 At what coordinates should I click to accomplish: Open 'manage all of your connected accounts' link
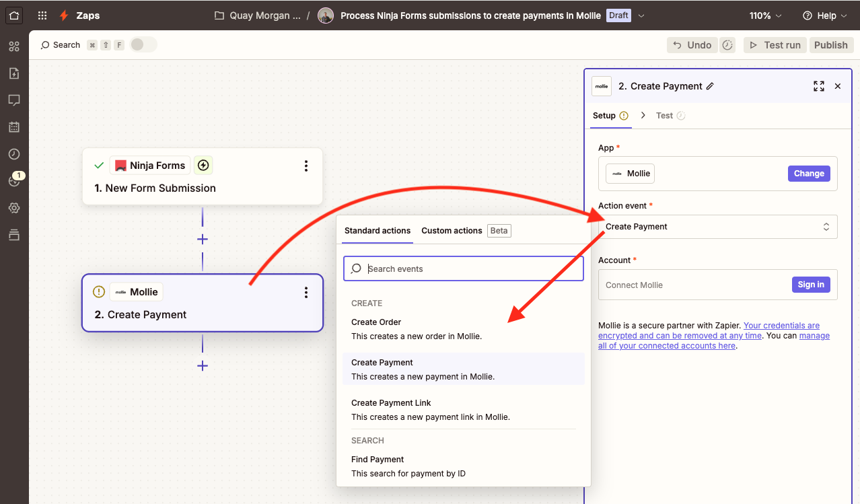[714, 340]
